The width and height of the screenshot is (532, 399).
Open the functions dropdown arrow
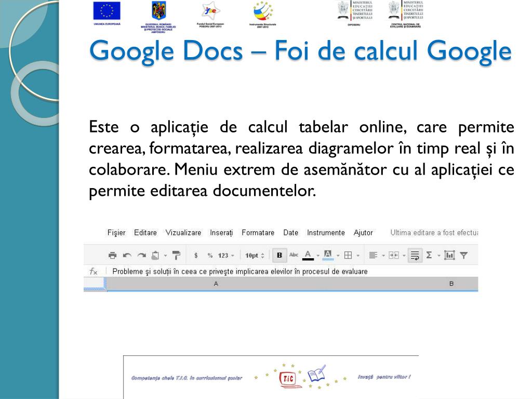pyautogui.click(x=438, y=256)
